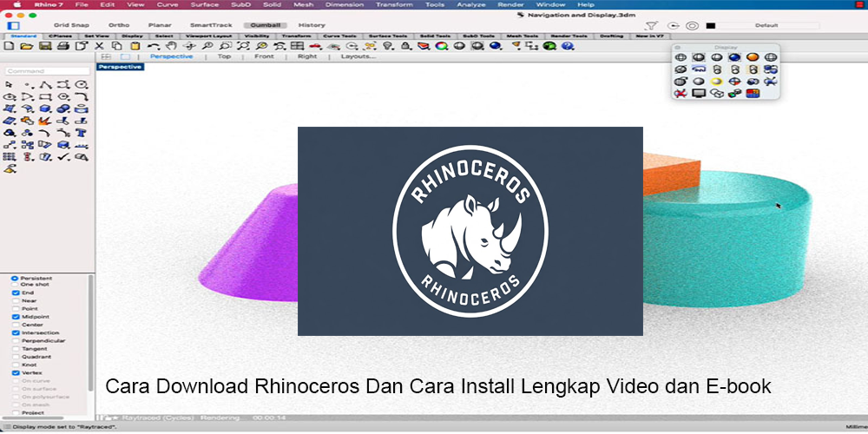Screen dimensions: 868x434
Task: Click the Four Viewports layout icon
Action: [297, 46]
